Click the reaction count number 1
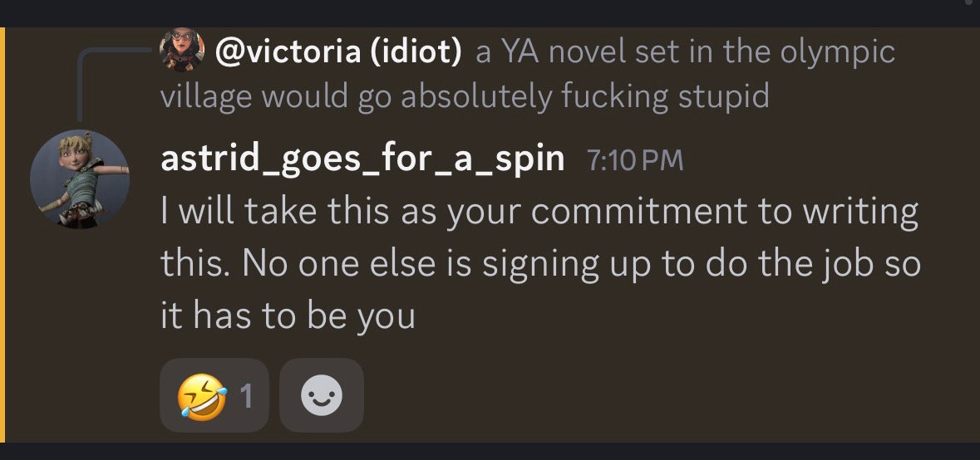The image size is (980, 460). [246, 397]
